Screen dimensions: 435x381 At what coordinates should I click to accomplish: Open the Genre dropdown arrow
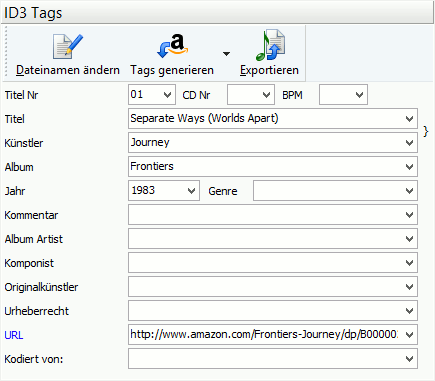(x=409, y=191)
